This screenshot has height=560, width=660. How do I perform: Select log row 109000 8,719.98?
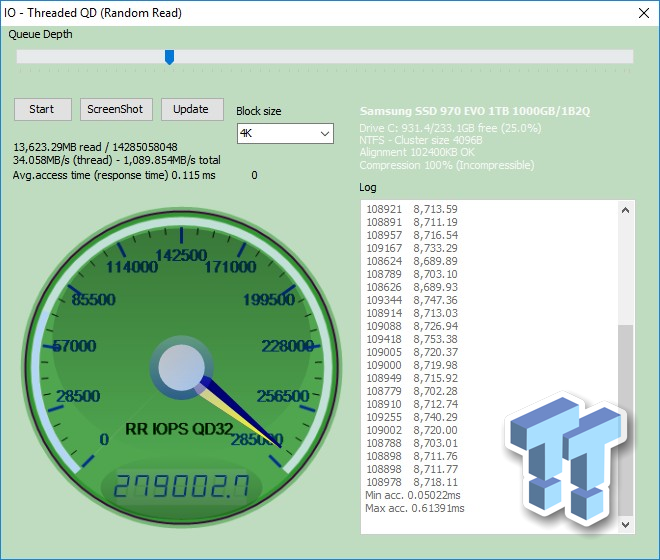[412, 365]
